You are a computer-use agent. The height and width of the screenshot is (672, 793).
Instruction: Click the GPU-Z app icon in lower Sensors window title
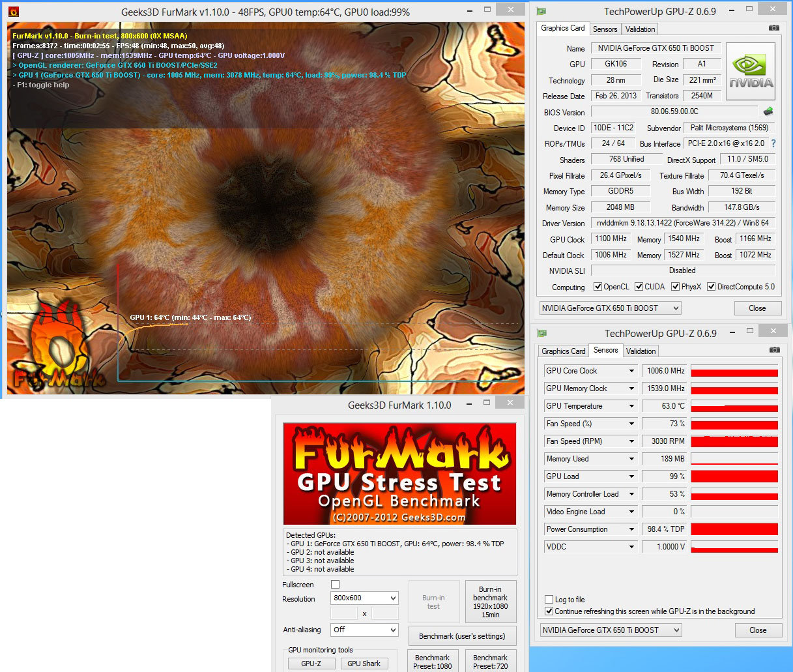click(x=541, y=334)
